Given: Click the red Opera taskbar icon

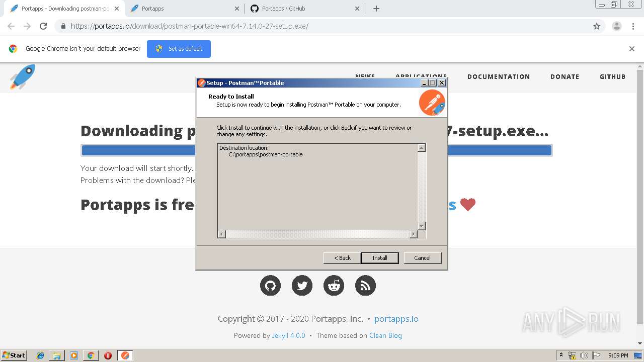Looking at the screenshot, I should (x=108, y=355).
